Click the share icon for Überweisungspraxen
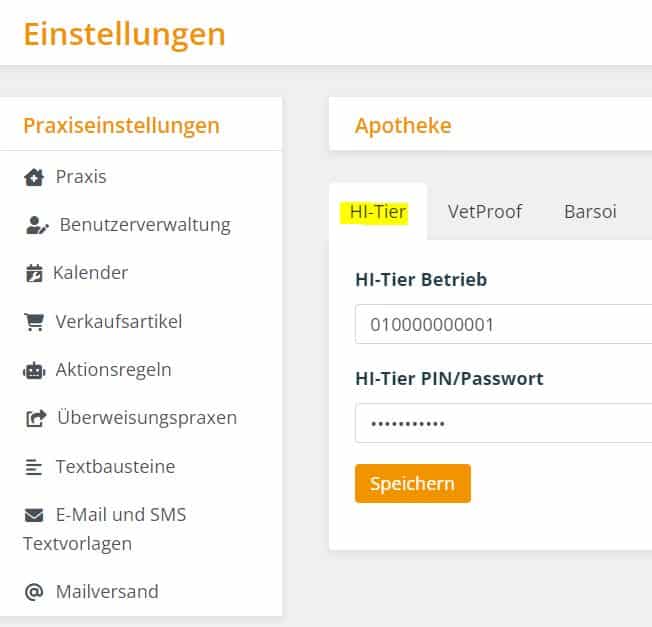Viewport: 652px width, 627px height. click(36, 418)
